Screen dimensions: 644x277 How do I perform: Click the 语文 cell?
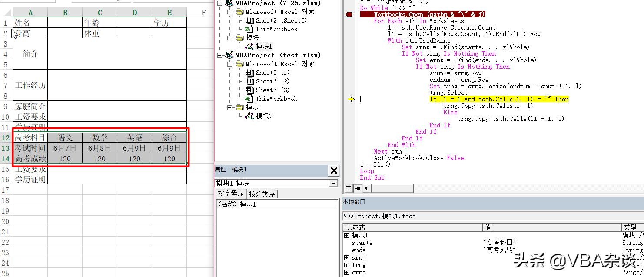(x=65, y=138)
